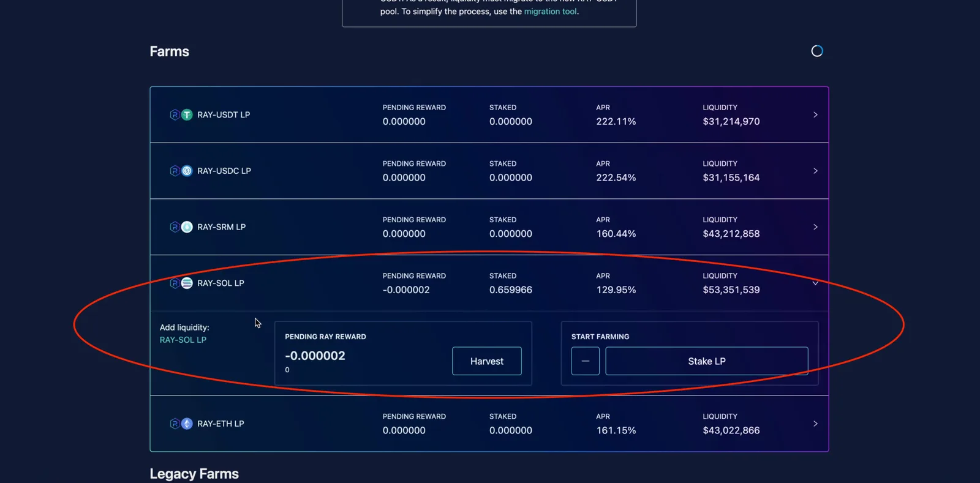Viewport: 980px width, 483px height.
Task: Click the RAY-SOL row pending reward -0.000002
Action: [406, 290]
